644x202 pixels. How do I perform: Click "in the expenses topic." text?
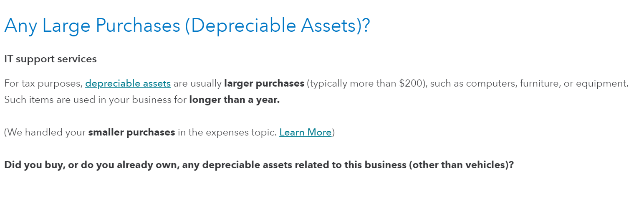pyautogui.click(x=227, y=133)
